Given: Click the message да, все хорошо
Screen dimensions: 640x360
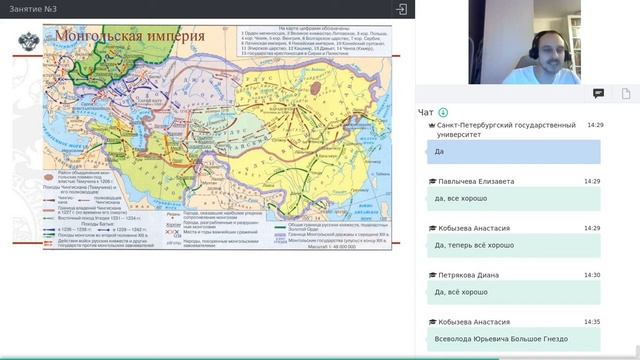Looking at the screenshot, I should tap(513, 199).
